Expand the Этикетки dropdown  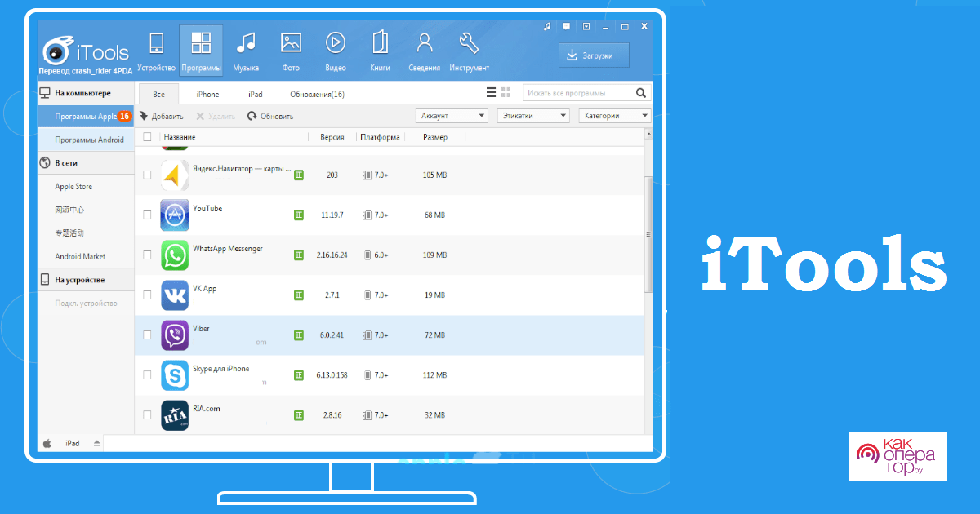tap(533, 116)
